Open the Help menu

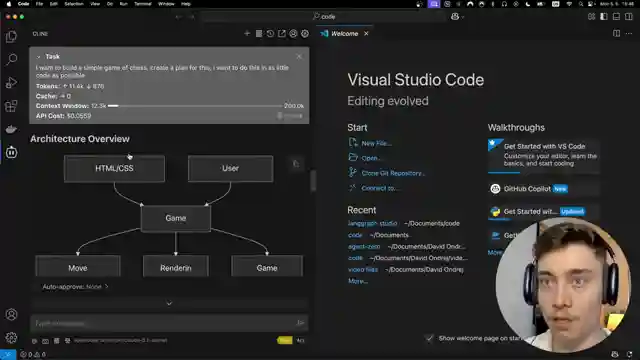pyautogui.click(x=186, y=4)
